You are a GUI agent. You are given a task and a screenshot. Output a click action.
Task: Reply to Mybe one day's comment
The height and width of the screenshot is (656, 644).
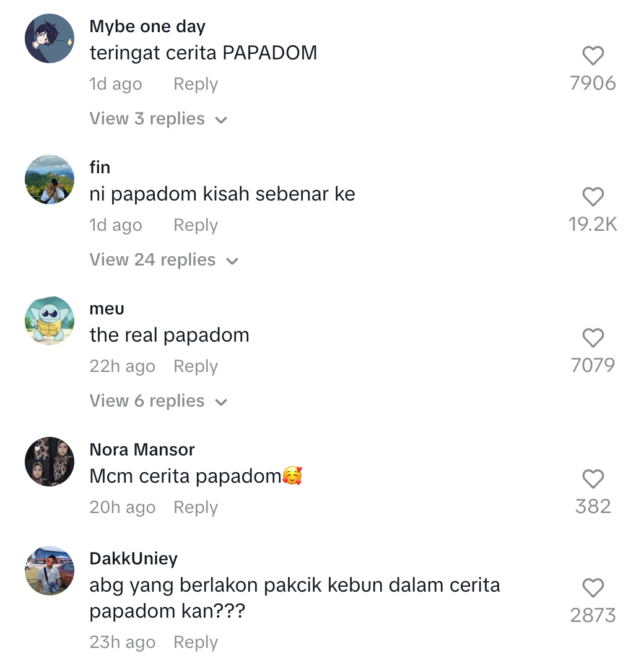tap(196, 84)
